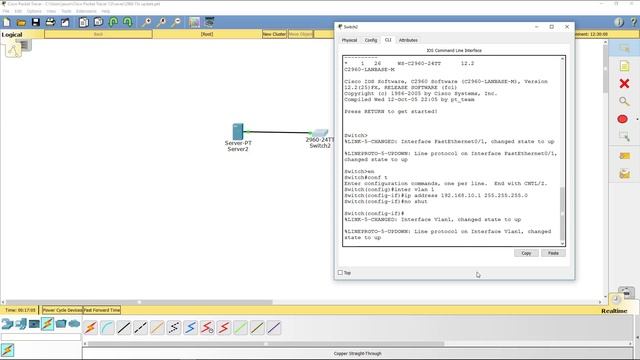Click the Power Cycle Devices button

click(62, 310)
